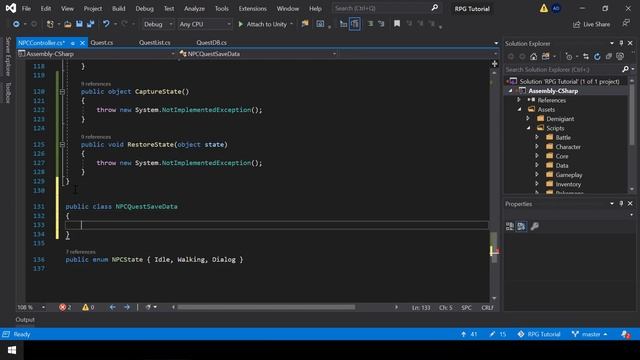Open the Any CPU platform dropdown
Screen dimensions: 640x360
pyautogui.click(x=204, y=24)
